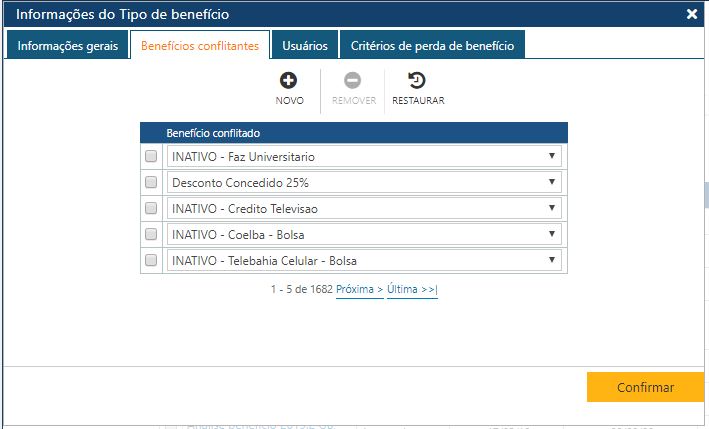Check the INATIVO - Faz Universitario row checkbox

(151, 157)
